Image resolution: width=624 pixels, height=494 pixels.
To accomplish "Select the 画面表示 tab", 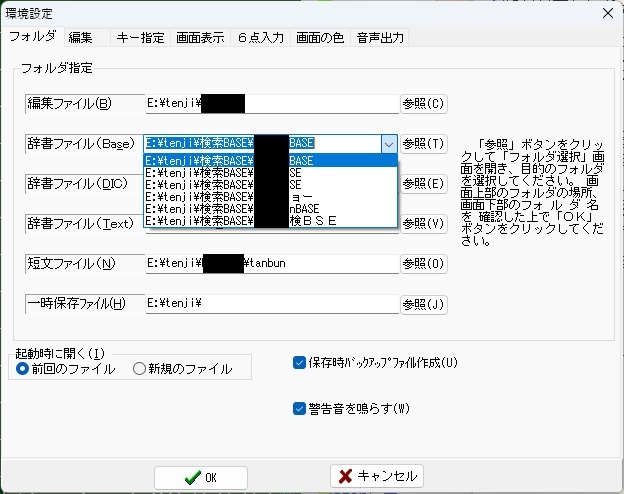I will tap(200, 38).
